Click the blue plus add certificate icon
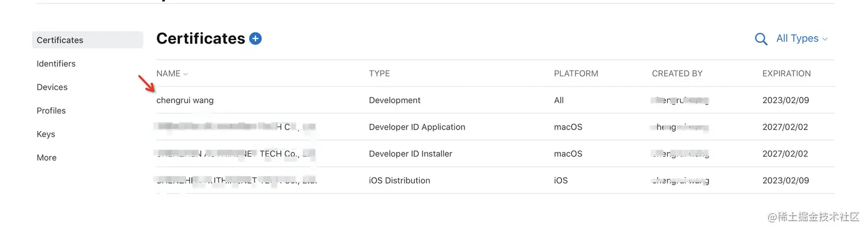The width and height of the screenshot is (868, 231). pos(255,39)
